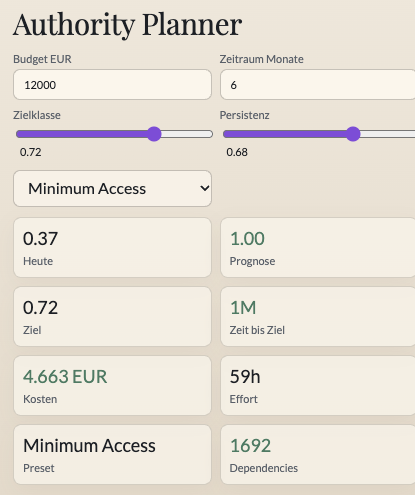415x495 pixels.
Task: Select the Authority Planner heading
Action: [x=127, y=24]
